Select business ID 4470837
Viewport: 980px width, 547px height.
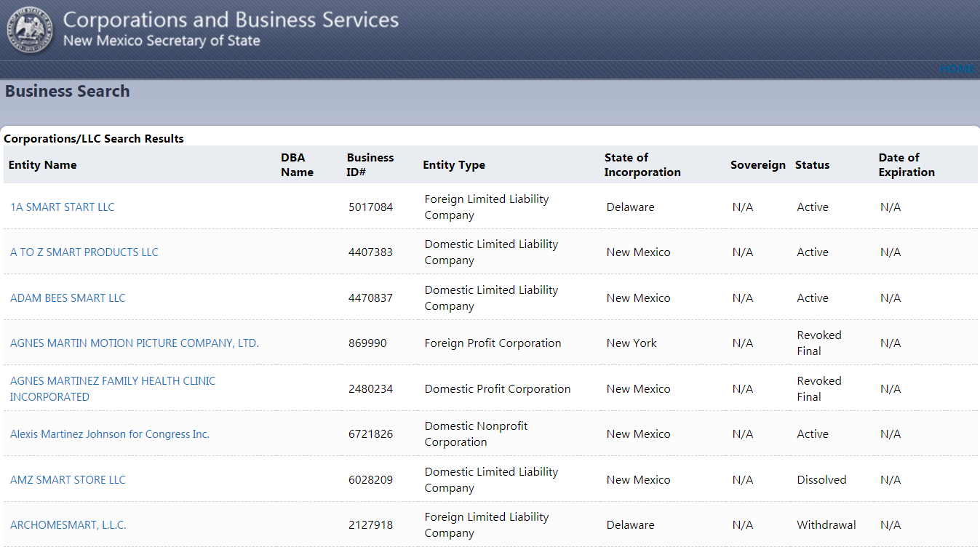tap(370, 298)
